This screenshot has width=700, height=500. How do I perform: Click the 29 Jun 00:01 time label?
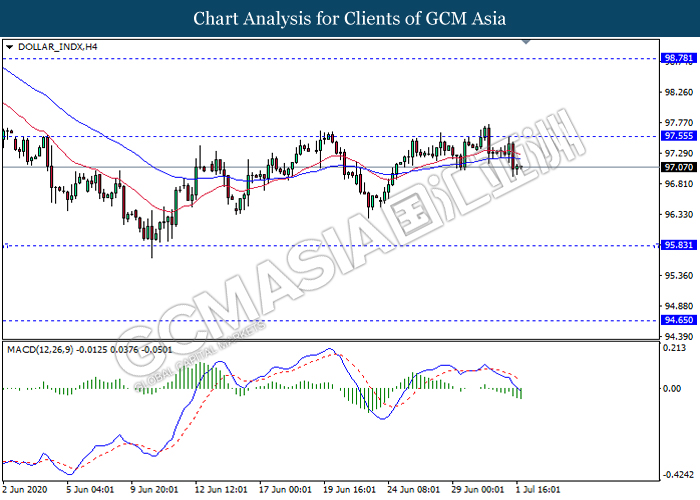coord(478,490)
